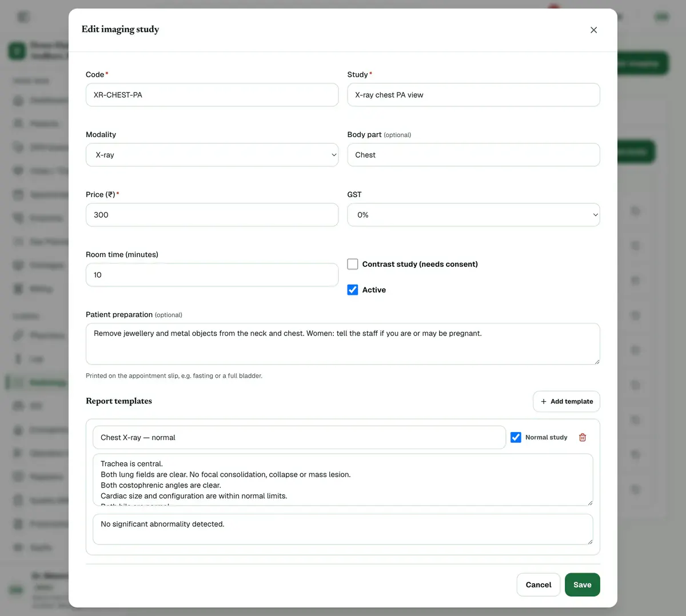The image size is (686, 616).
Task: Open the Modality dropdown
Action: [212, 155]
